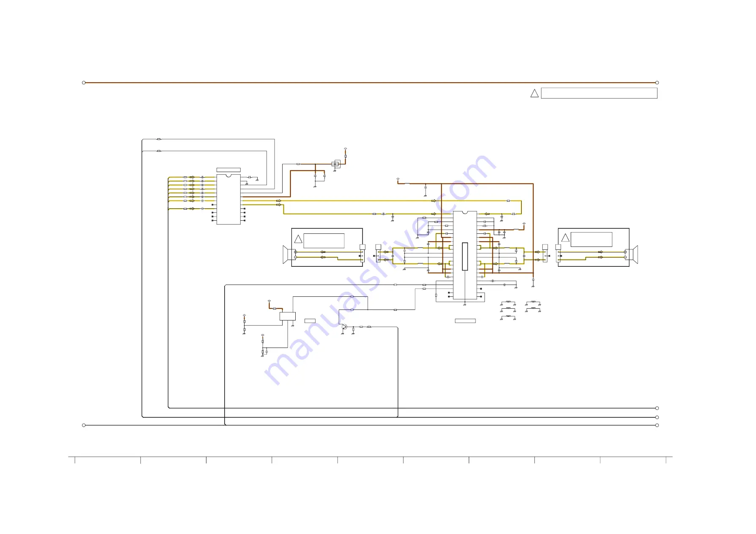The width and height of the screenshot is (756, 534).
Task: Select the small empty label box next to the regulator
Action: (310, 321)
